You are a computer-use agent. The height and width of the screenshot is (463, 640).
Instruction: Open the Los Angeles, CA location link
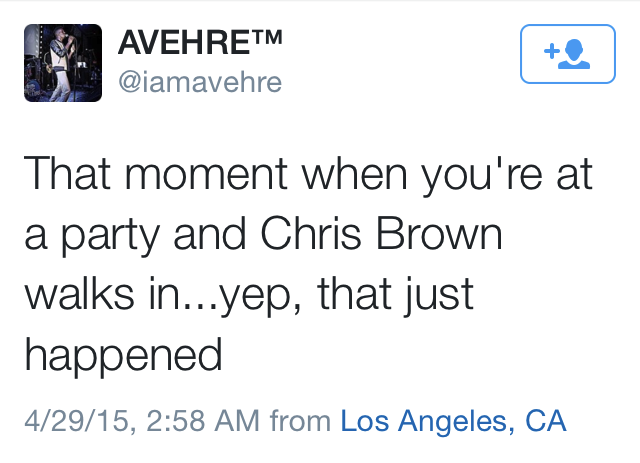pos(453,421)
